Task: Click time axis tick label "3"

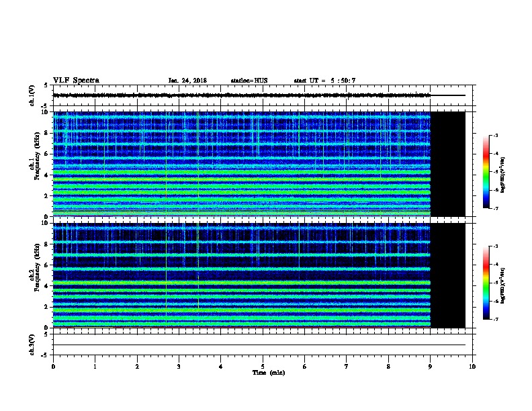Action: (179, 367)
